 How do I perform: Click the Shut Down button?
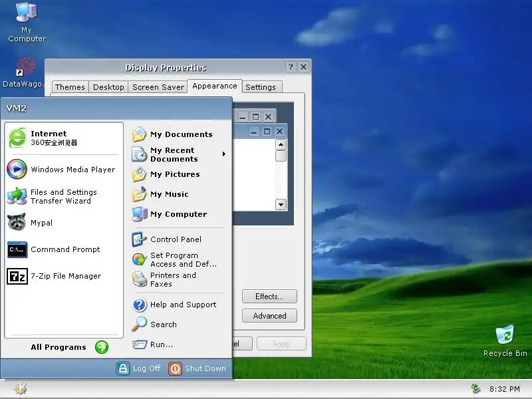pyautogui.click(x=197, y=368)
